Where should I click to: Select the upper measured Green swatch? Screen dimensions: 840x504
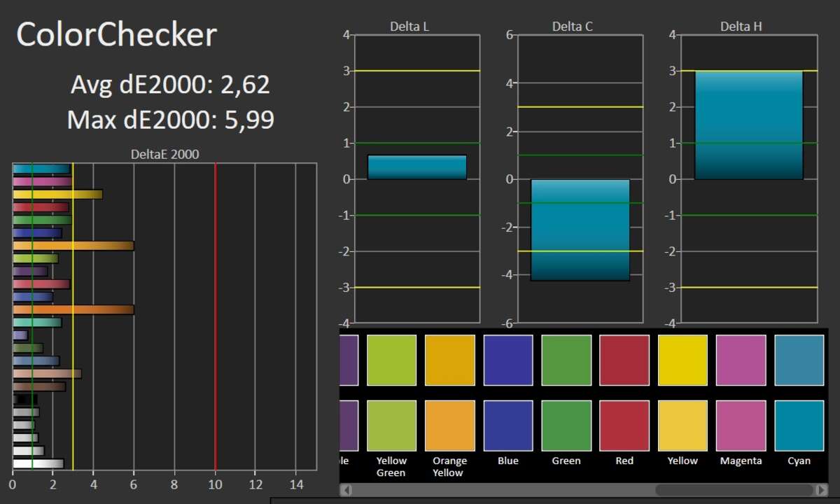pyautogui.click(x=566, y=360)
